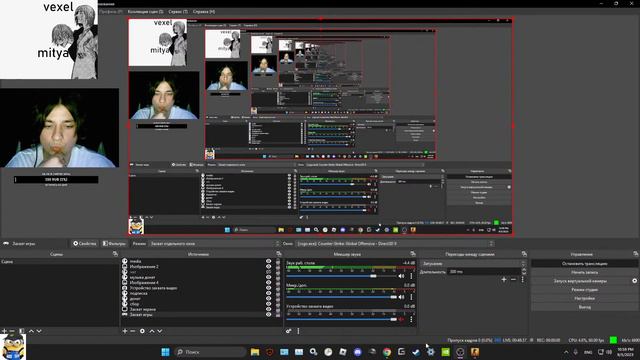
Task: Pop out the Микшер звука dock panel icon
Action: coord(413,254)
